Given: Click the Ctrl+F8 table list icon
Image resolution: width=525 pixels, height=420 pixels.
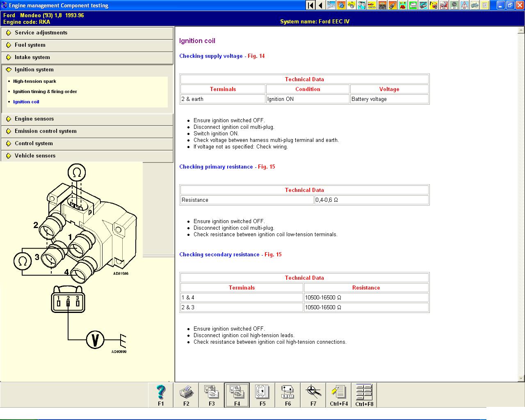Looking at the screenshot, I should tap(364, 395).
